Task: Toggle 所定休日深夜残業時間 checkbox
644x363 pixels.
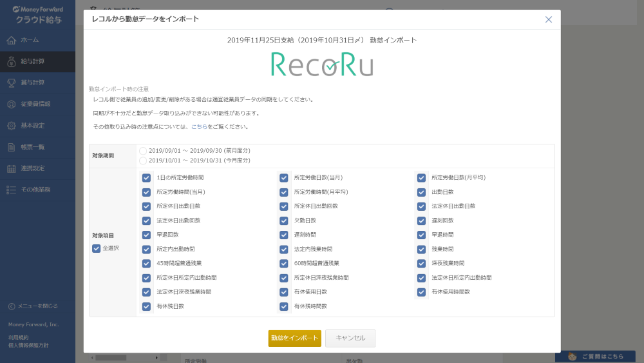Action: 284,278
